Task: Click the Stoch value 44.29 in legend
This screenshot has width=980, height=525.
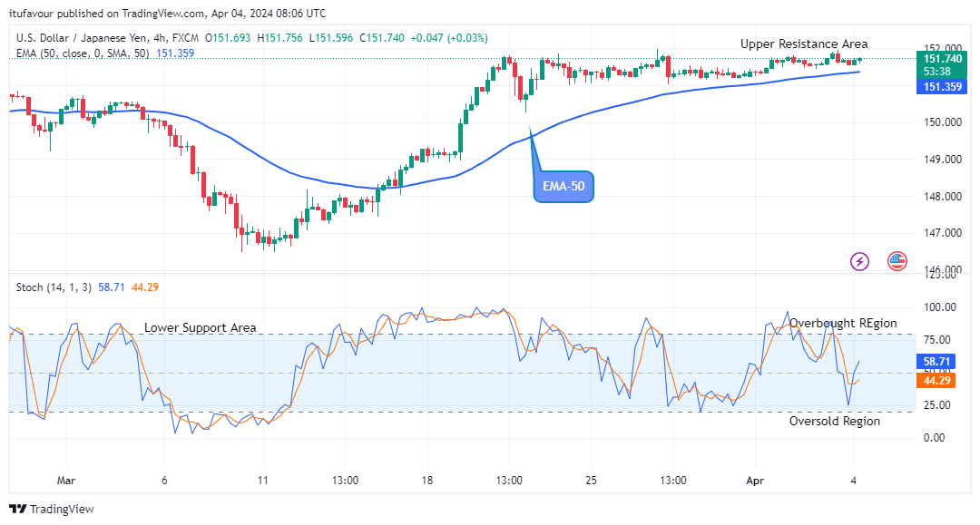Action: point(145,287)
